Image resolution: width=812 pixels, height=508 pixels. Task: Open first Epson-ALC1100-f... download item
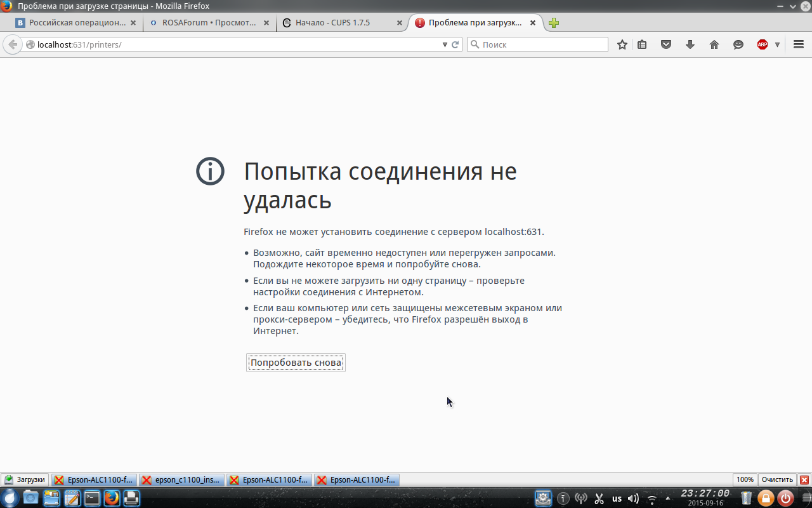pyautogui.click(x=94, y=479)
